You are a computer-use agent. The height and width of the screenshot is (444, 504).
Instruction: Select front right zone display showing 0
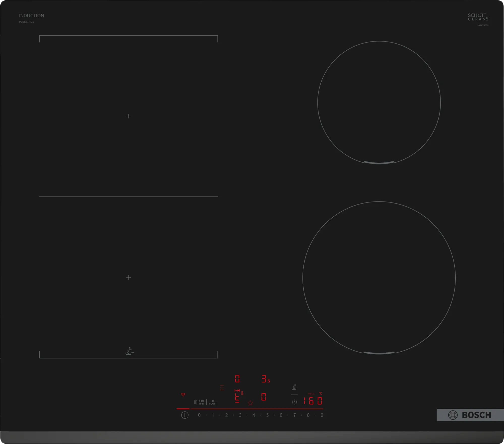[x=264, y=397]
